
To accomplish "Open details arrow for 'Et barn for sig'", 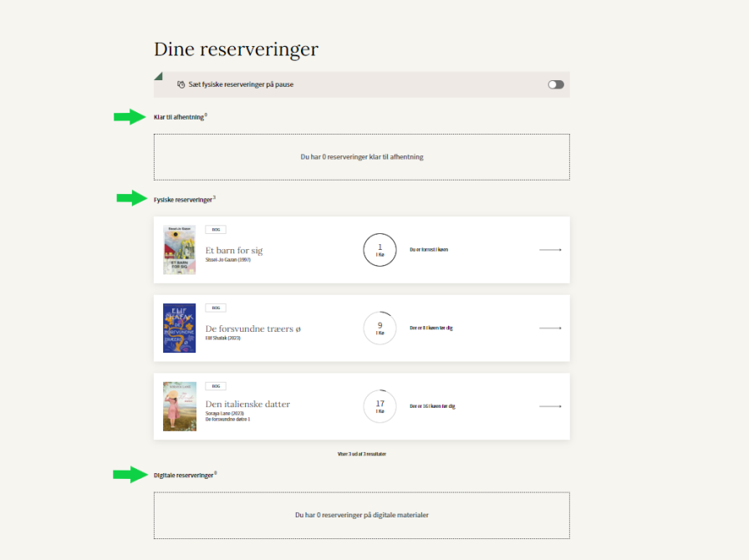I will (549, 250).
